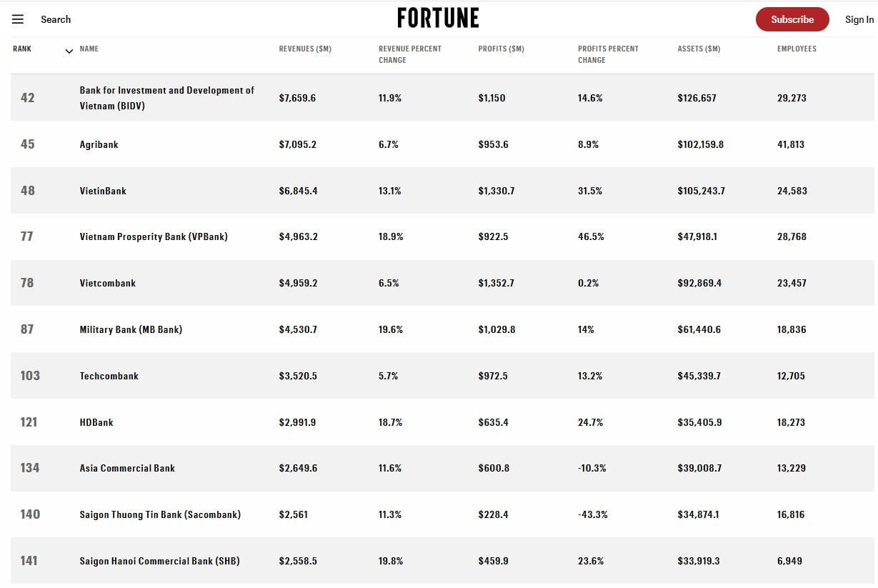878x588 pixels.
Task: Sort table by the Rank column header
Action: (x=22, y=49)
